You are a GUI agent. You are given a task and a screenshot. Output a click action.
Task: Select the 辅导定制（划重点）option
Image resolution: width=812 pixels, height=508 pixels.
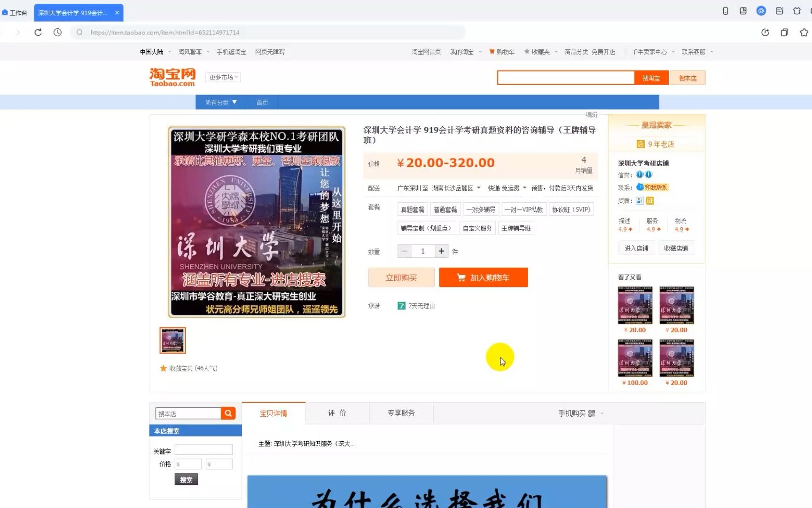click(427, 228)
